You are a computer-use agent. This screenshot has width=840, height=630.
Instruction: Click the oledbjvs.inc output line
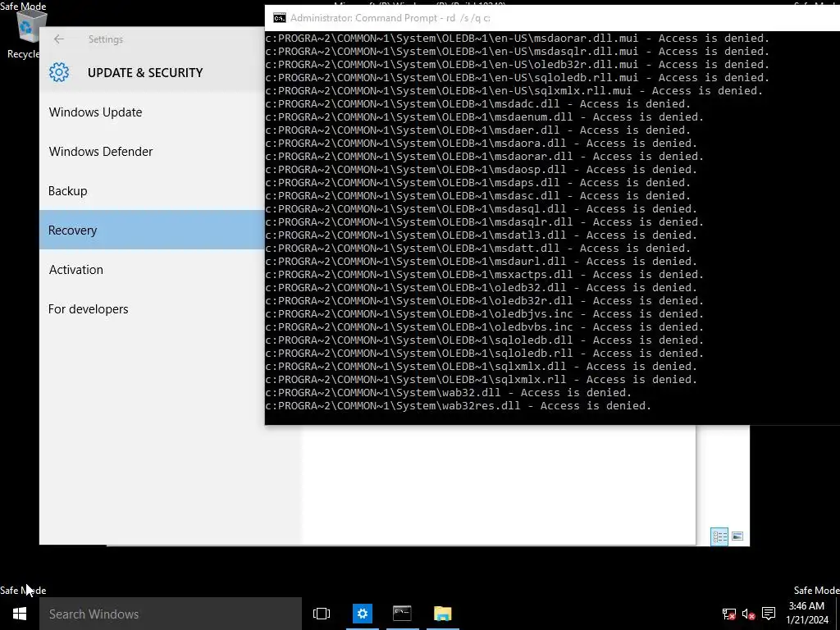(x=484, y=314)
